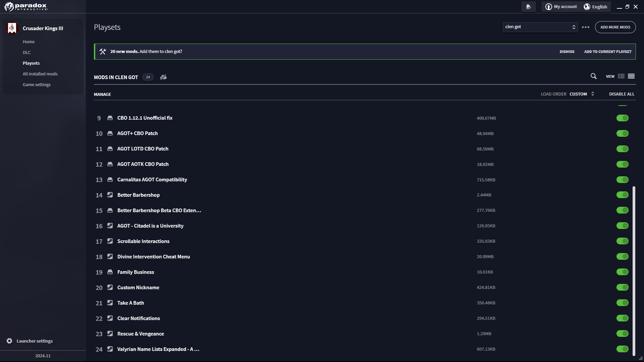Click the local drive icon for Family Business

coord(110,272)
